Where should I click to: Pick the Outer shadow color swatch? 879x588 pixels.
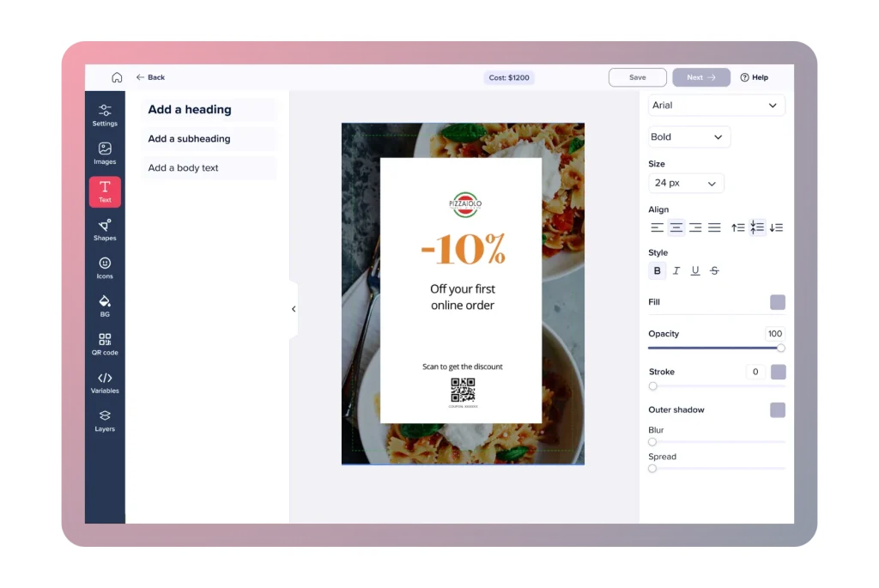778,409
